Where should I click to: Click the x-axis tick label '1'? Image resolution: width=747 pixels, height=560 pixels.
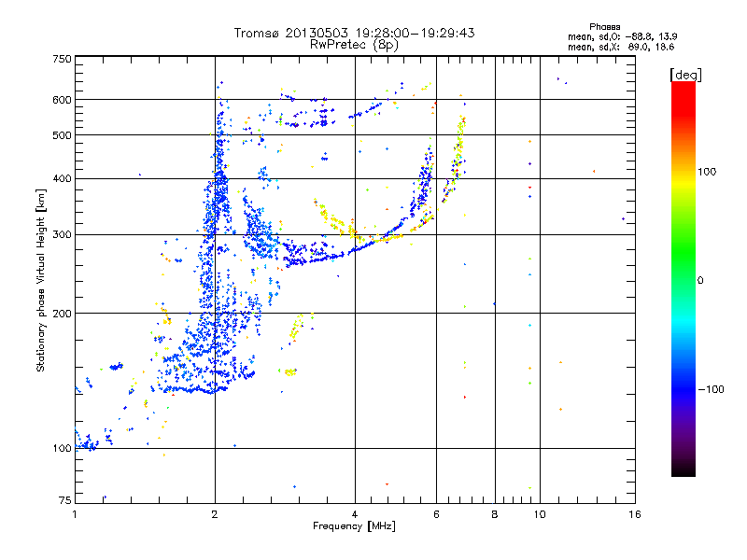(75, 514)
